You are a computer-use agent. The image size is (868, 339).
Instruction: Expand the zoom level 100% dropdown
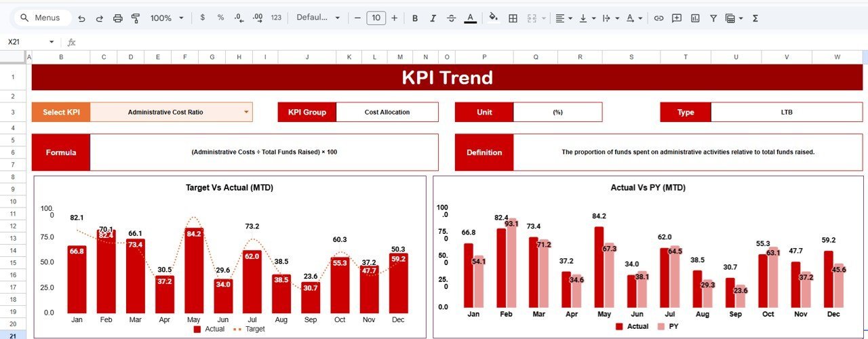click(x=167, y=18)
